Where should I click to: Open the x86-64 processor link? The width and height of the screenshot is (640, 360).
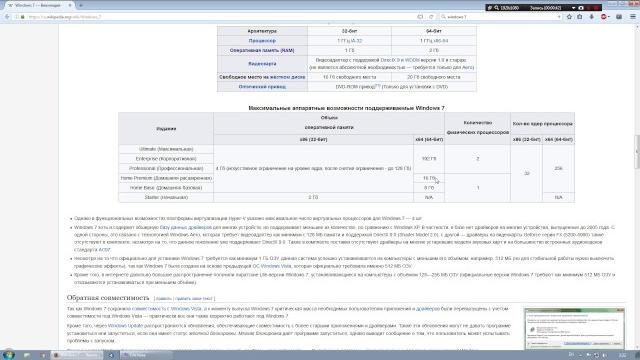click(440, 41)
